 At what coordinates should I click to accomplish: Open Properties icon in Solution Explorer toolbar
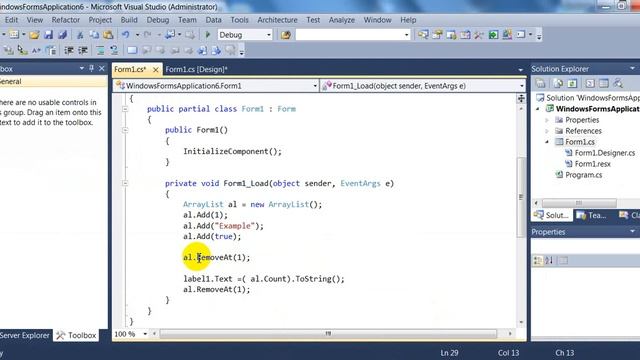540,84
